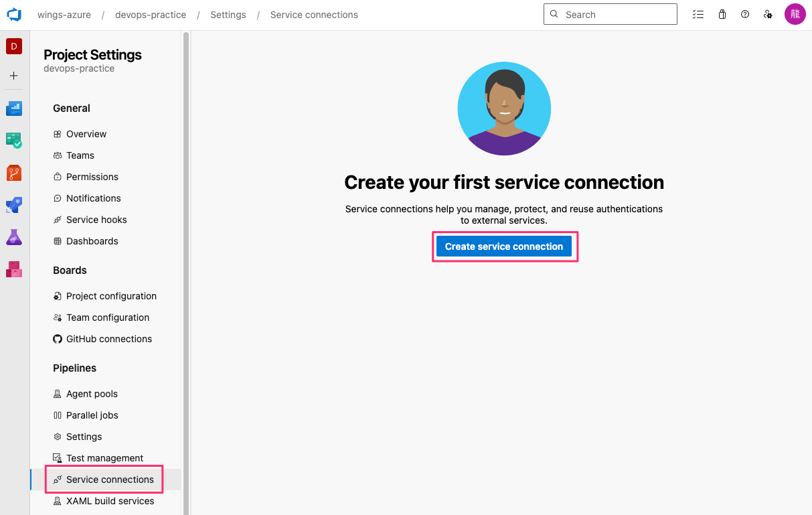Click the Service connections breadcrumb
Image resolution: width=812 pixels, height=515 pixels.
coord(314,15)
